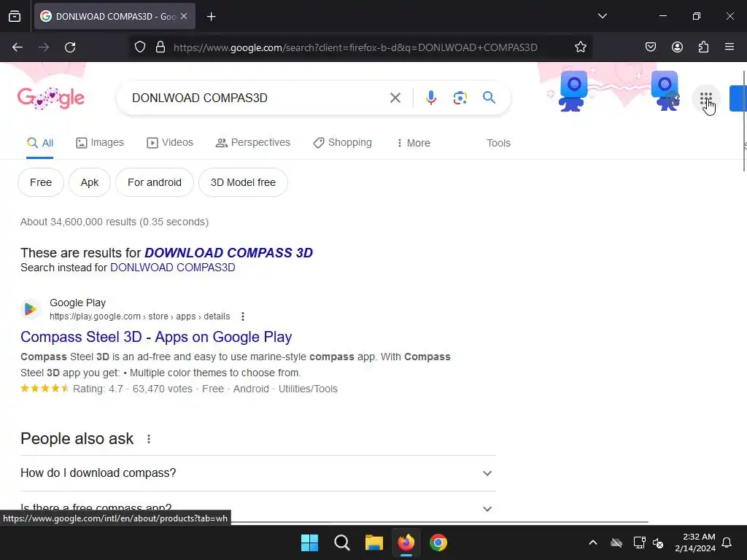This screenshot has height=560, width=747.
Task: Switch to the Videos tab
Action: pos(170,143)
